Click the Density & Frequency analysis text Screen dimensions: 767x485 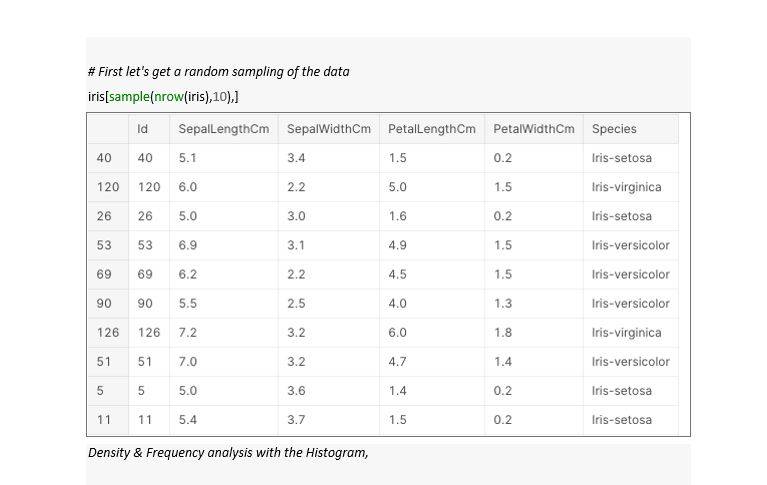[x=228, y=452]
